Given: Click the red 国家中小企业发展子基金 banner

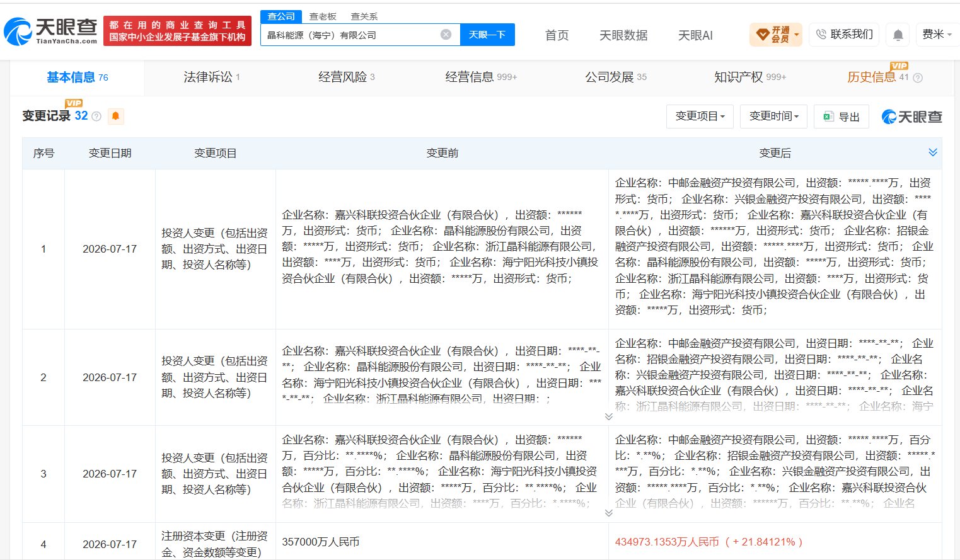Looking at the screenshot, I should [177, 31].
